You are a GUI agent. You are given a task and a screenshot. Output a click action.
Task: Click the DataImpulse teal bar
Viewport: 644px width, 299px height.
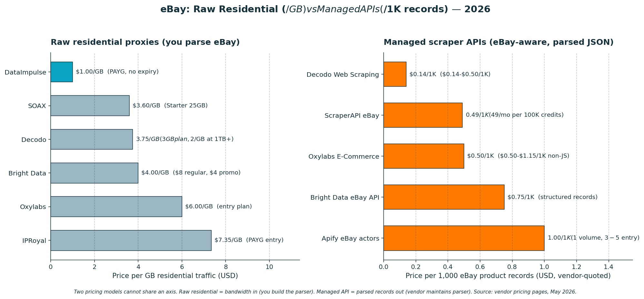click(62, 72)
